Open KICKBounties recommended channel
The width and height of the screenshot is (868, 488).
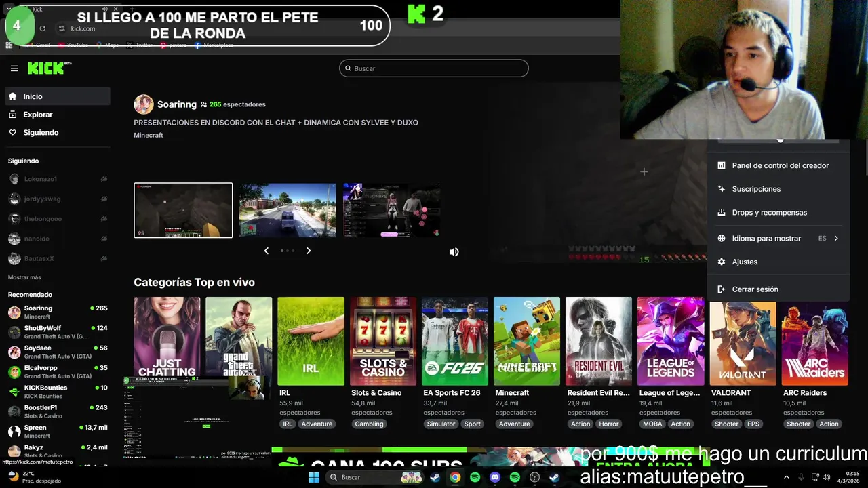pyautogui.click(x=58, y=391)
